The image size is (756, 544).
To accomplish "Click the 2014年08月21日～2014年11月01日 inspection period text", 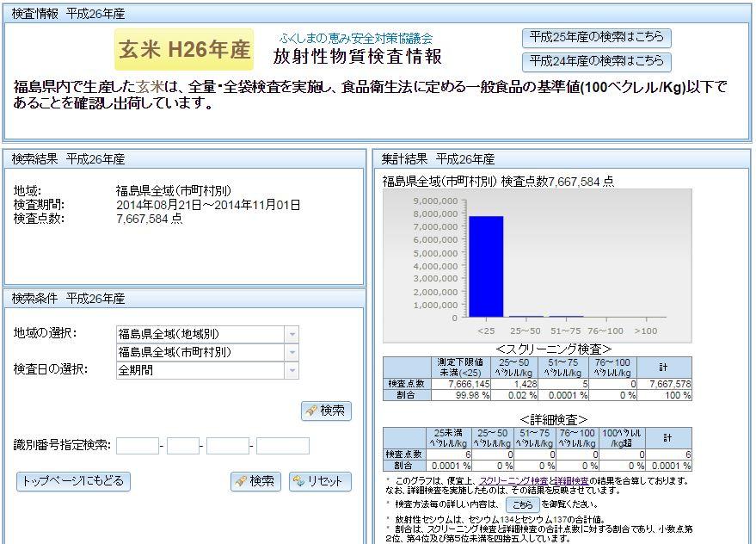I will 208,205.
